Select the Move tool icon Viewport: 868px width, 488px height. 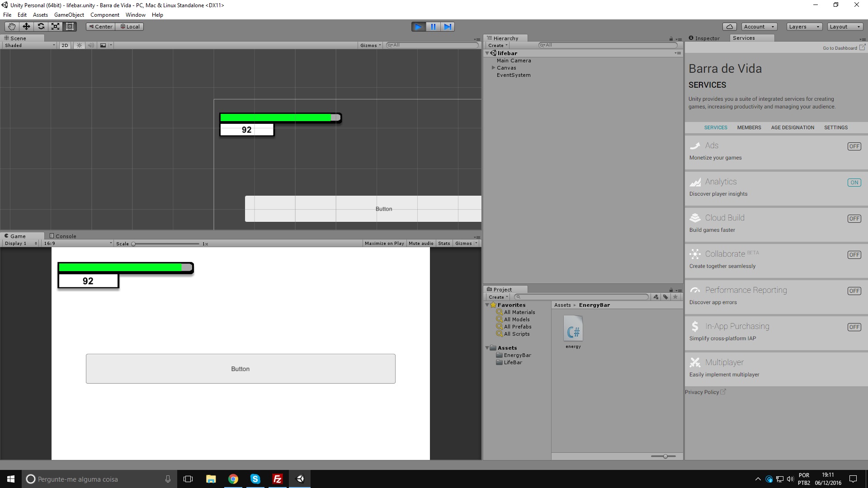[26, 27]
